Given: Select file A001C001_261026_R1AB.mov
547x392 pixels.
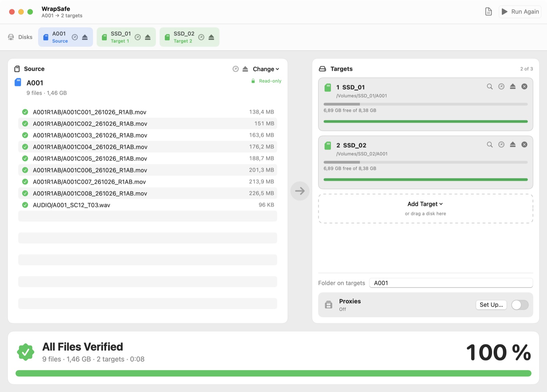Looking at the screenshot, I should 148,112.
